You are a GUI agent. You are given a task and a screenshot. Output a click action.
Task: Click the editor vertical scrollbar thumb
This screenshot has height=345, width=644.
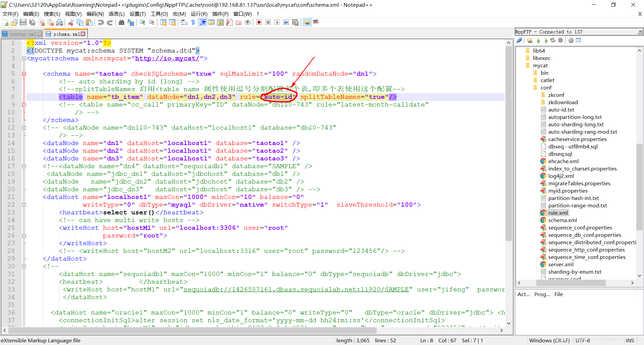(x=508, y=143)
